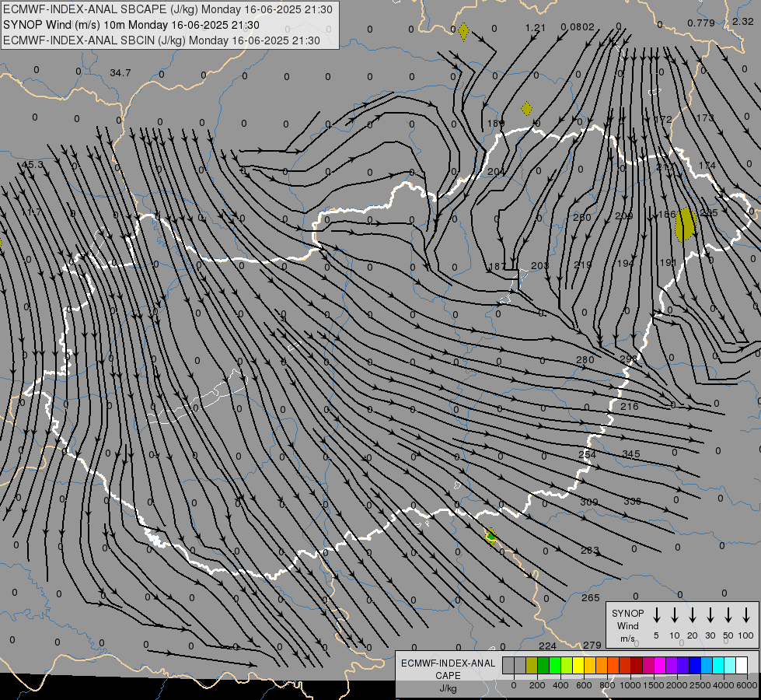Click the map value '260'

(582, 217)
